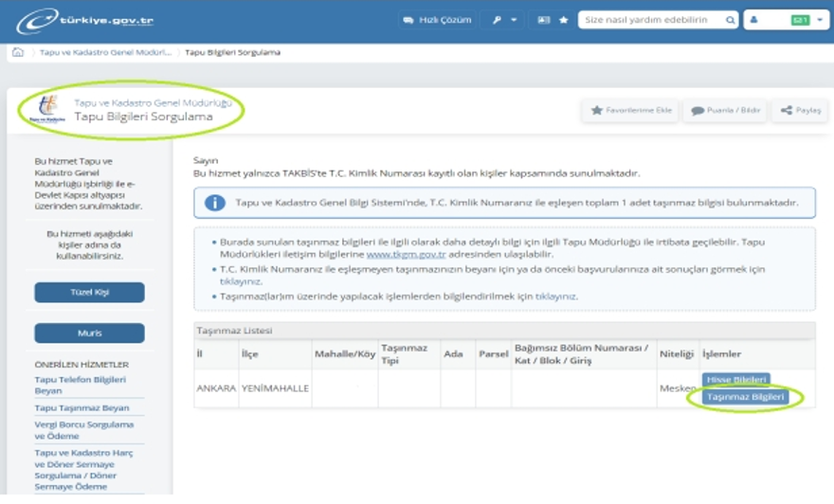Open Hızlı Çözüm quick help
Viewport: 834px width, 504px height.
point(436,20)
